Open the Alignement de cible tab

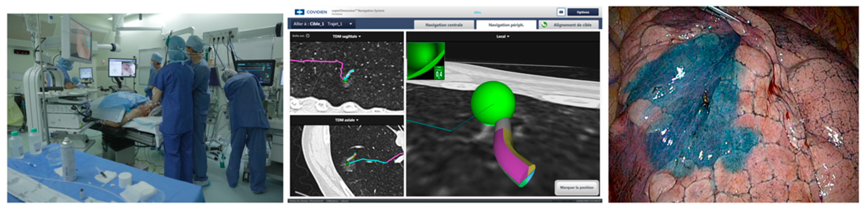572,25
